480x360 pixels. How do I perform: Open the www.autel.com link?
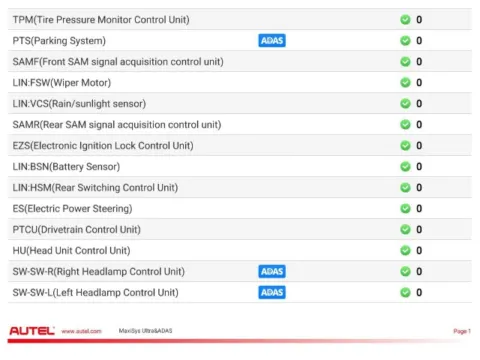tap(81, 331)
